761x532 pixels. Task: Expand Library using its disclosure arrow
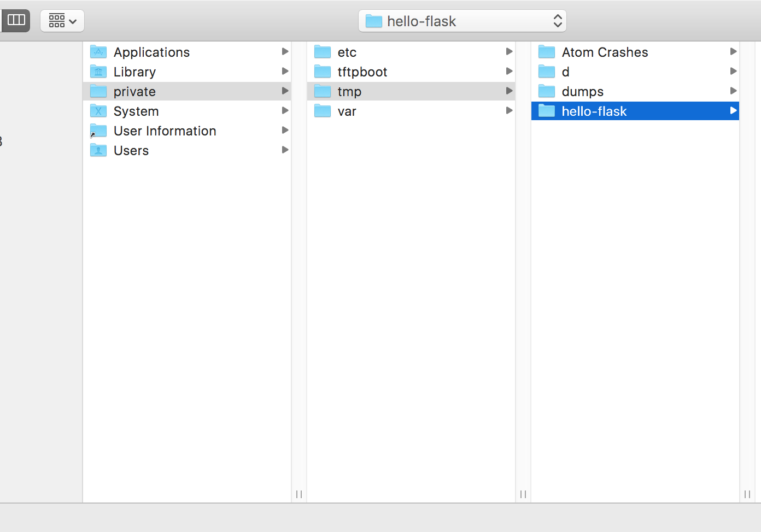[285, 71]
